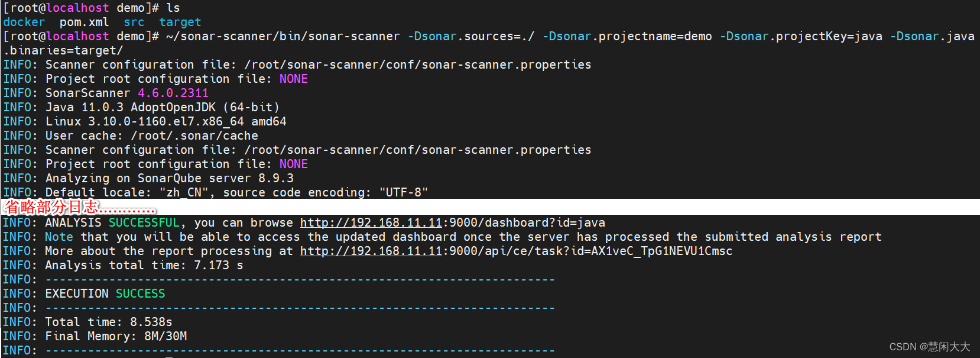Click the -Dsonar.projectname=demo argument
This screenshot has height=358, width=980.
[x=627, y=37]
